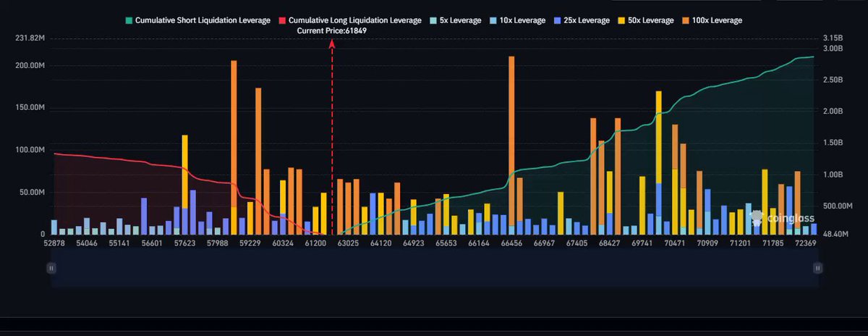Click the right axis value 1.50B
The width and height of the screenshot is (868, 336).
(x=833, y=143)
